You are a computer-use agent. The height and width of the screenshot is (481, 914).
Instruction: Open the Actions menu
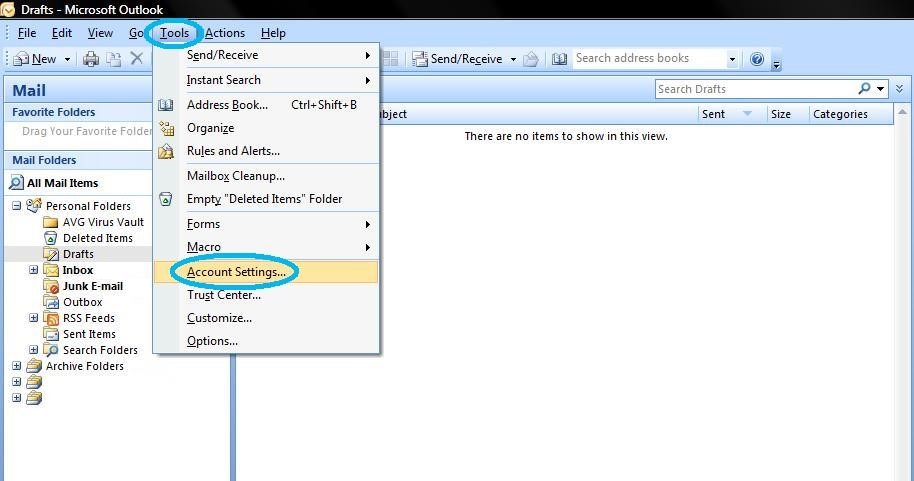tap(225, 33)
